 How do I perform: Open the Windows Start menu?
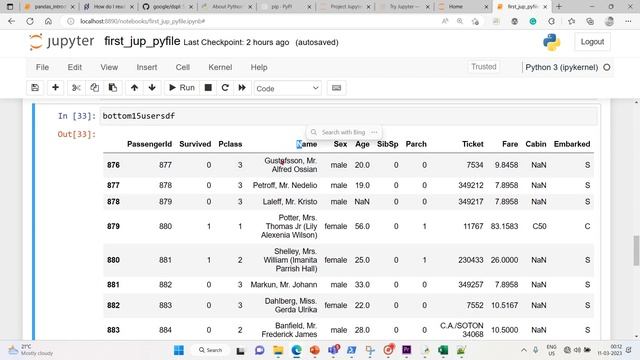click(179, 350)
